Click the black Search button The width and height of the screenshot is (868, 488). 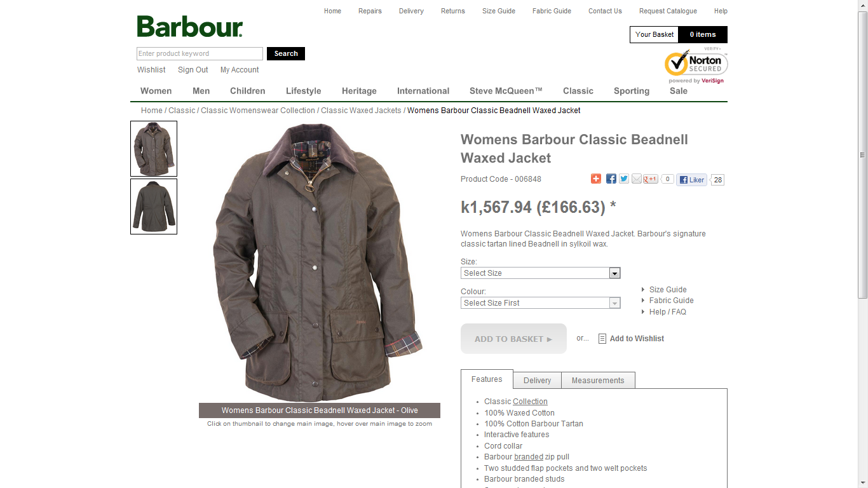click(x=286, y=53)
